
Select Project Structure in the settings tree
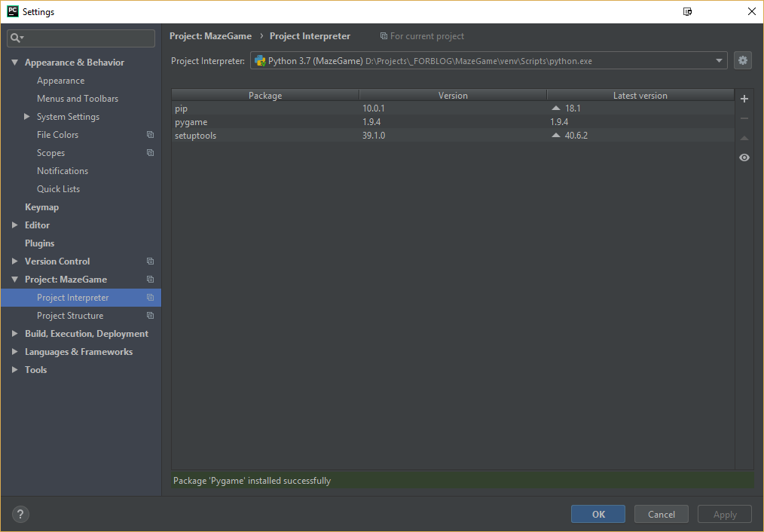(70, 316)
